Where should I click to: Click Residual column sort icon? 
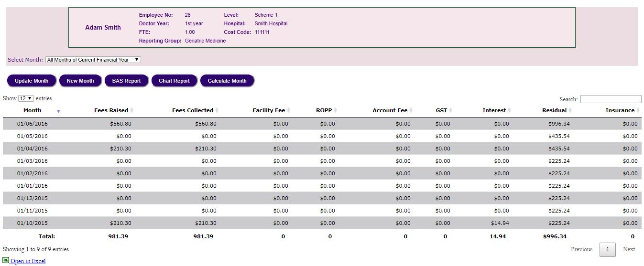(570, 110)
